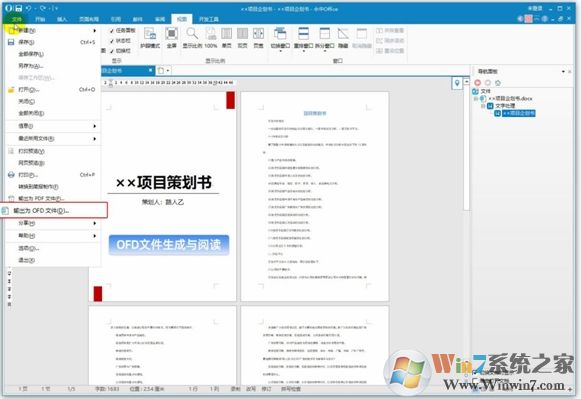Expand the 最近所用文件(R) submenu
Viewport: 581px width, 399px height.
tap(52, 139)
